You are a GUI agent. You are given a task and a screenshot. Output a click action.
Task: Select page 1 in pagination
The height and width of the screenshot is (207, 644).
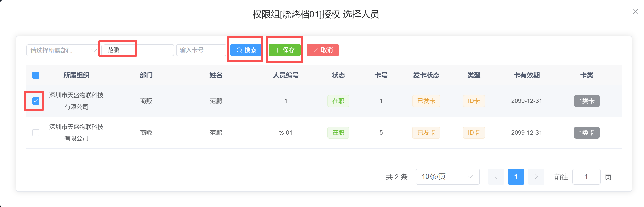click(516, 177)
